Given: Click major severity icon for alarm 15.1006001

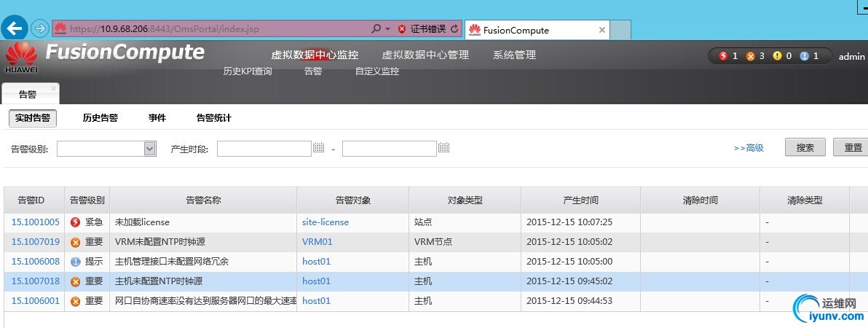Looking at the screenshot, I should (76, 301).
